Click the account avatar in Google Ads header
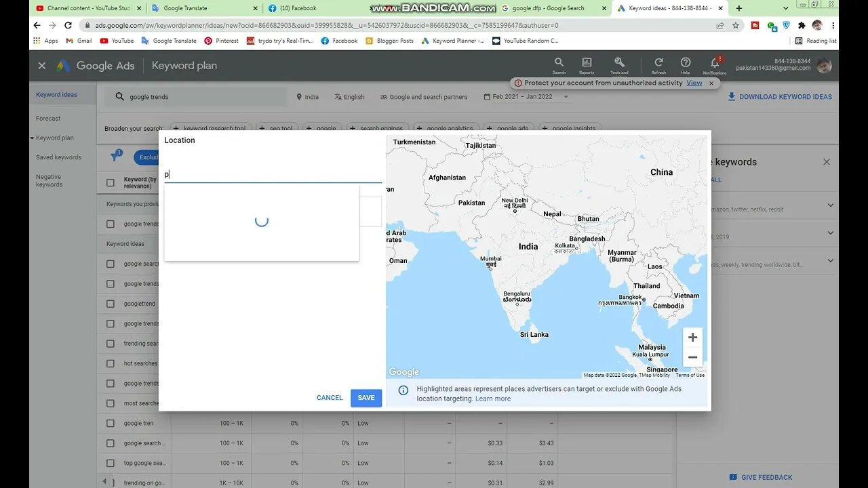This screenshot has width=868, height=488. tap(824, 66)
